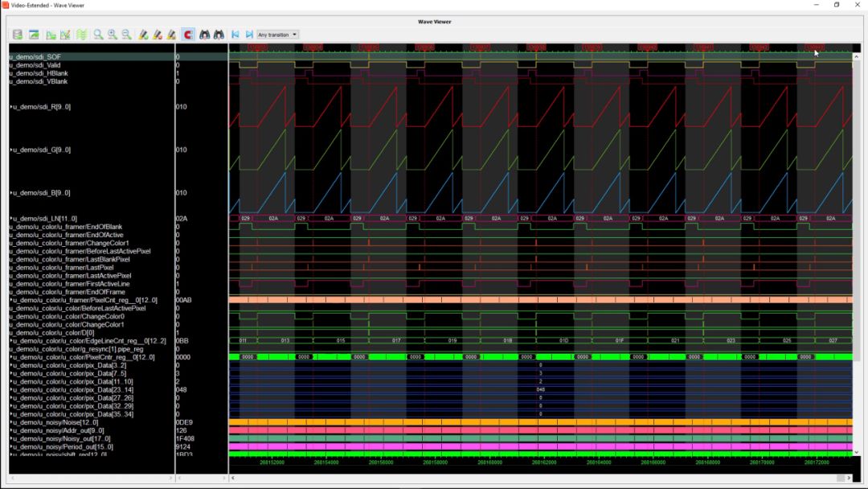The width and height of the screenshot is (868, 489).
Task: Select the u_framer/EndOfFrame signal
Action: [68, 292]
